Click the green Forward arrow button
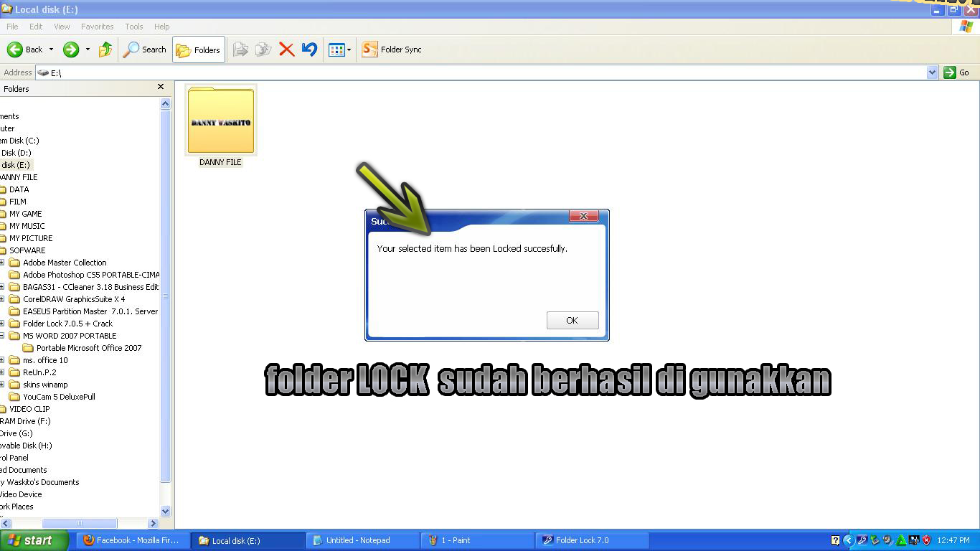The image size is (980, 551). [70, 50]
